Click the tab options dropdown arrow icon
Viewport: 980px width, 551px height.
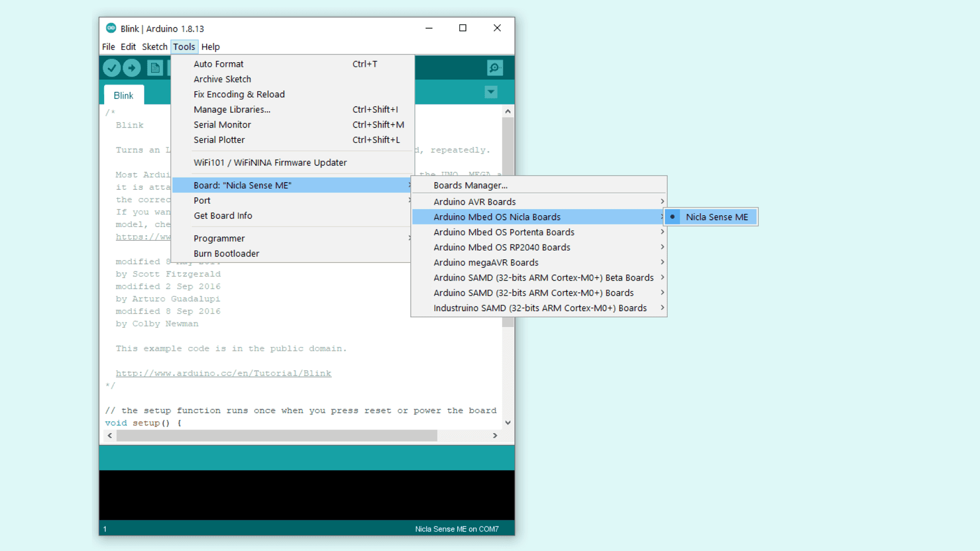[491, 92]
